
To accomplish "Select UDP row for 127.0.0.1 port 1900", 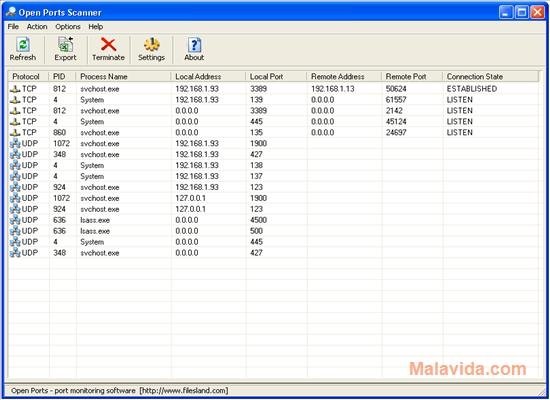I will (273, 198).
